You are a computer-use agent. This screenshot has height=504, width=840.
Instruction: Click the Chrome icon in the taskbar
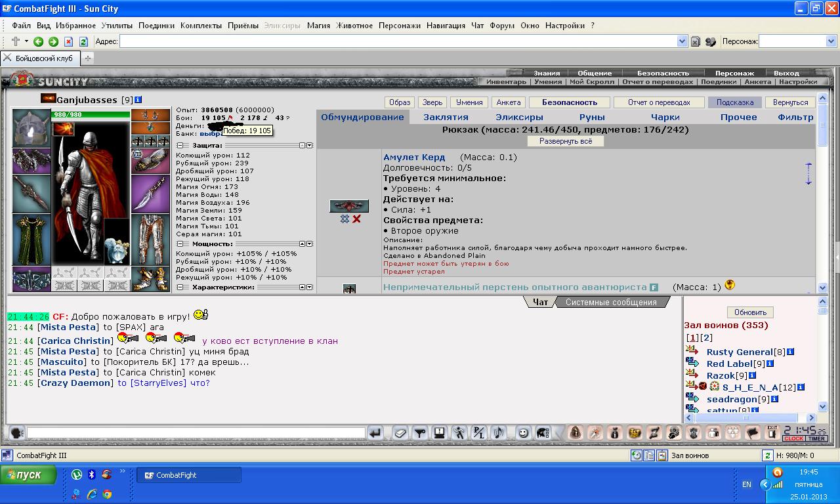coord(106,494)
